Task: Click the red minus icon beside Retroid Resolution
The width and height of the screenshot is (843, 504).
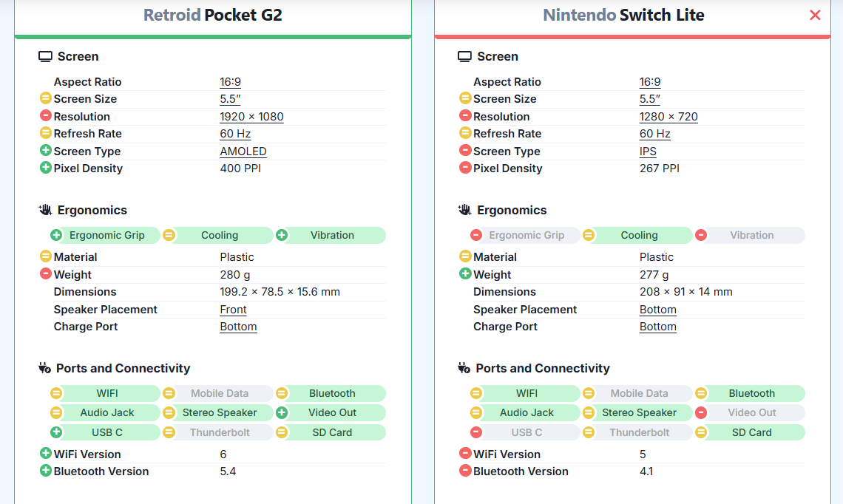Action: 45,116
